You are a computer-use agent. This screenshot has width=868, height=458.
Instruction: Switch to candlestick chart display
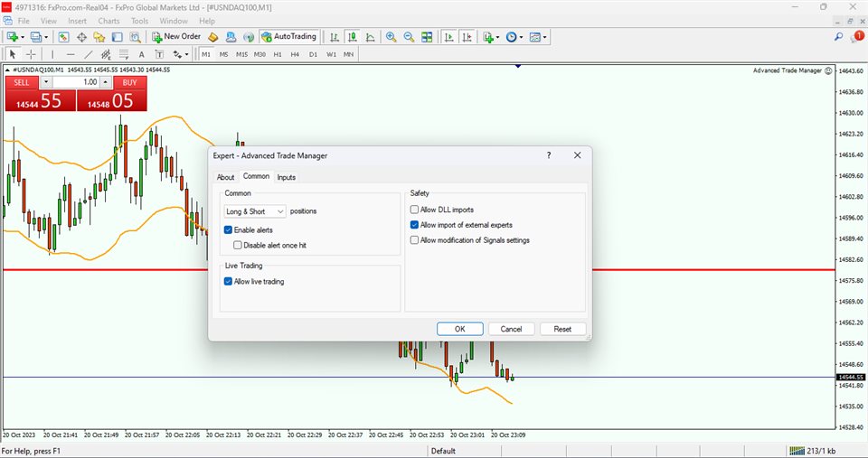pyautogui.click(x=352, y=37)
